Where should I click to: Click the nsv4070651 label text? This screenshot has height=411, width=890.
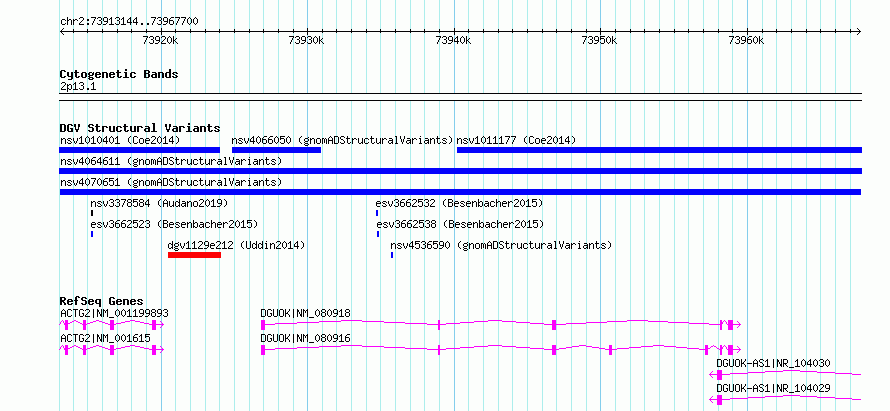171,182
